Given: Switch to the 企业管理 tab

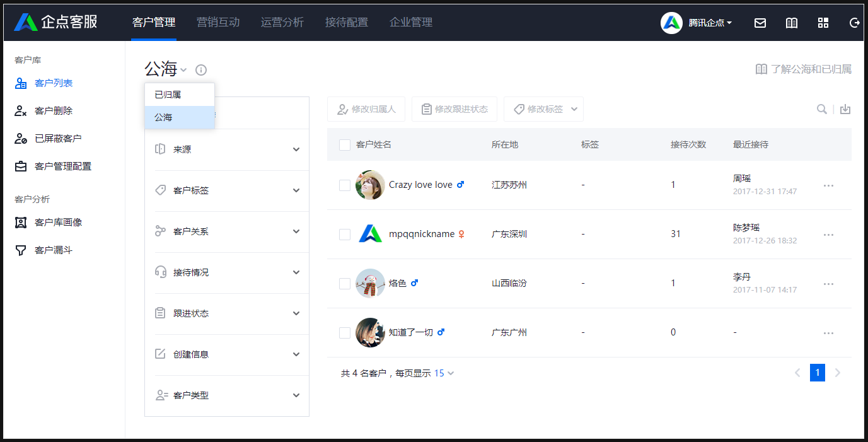Looking at the screenshot, I should tap(411, 23).
